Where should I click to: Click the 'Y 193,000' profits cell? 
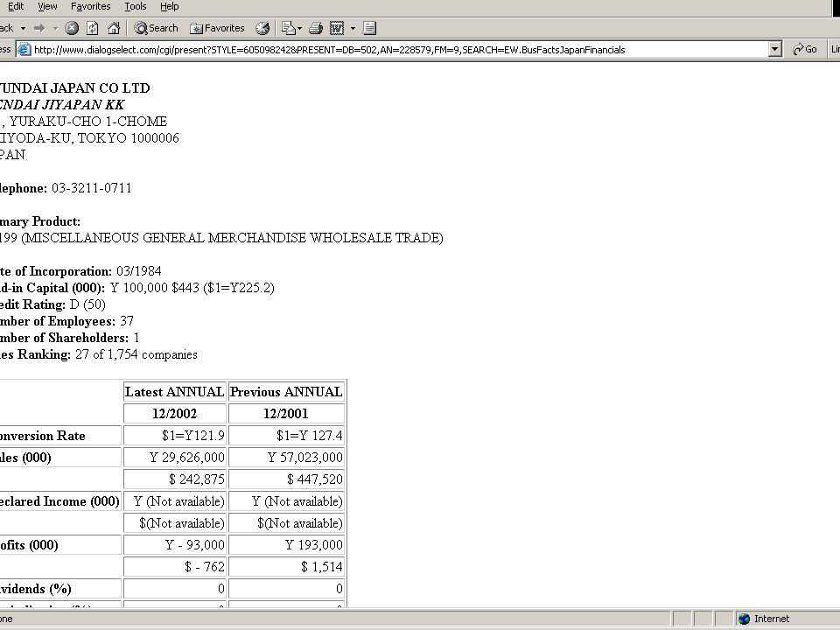(x=286, y=545)
